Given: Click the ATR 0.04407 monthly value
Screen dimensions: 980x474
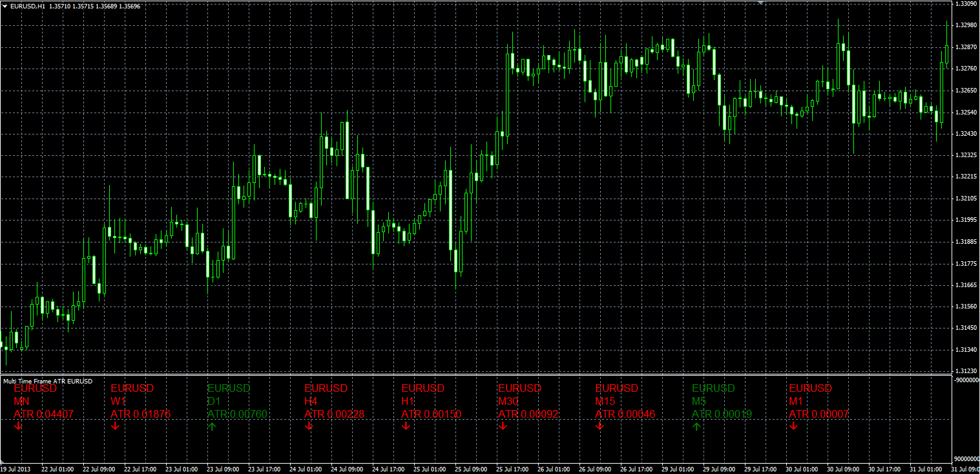Looking at the screenshot, I should tap(44, 414).
